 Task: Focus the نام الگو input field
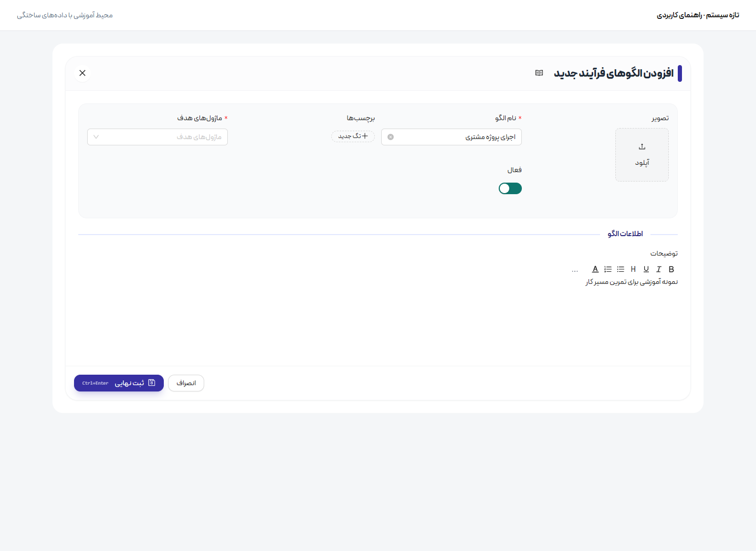[x=451, y=137]
